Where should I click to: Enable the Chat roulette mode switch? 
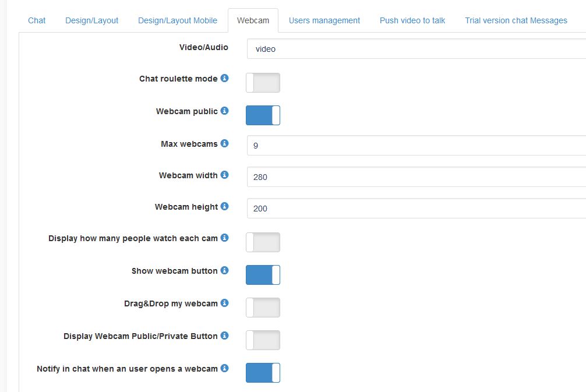[x=263, y=83]
